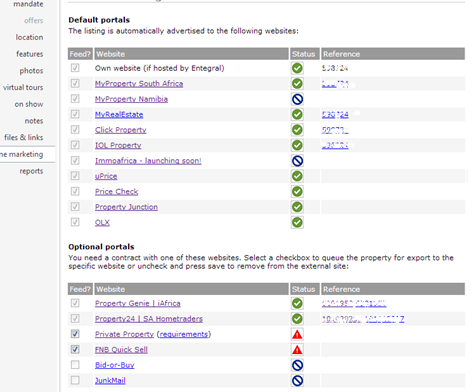Open the FNB Quick Sell link

[121, 350]
